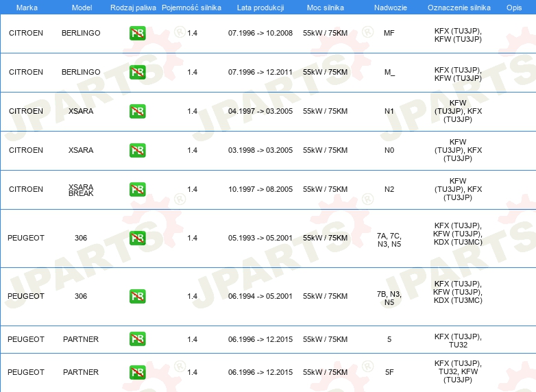Viewport: 536px width, 392px height.
Task: Click body codes 7A, 7C, N3, N5
Action: pyautogui.click(x=389, y=240)
